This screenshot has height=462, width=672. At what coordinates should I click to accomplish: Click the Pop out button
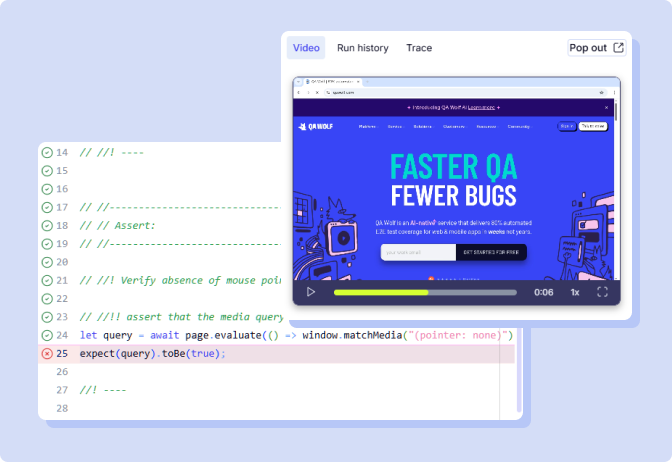pos(597,48)
